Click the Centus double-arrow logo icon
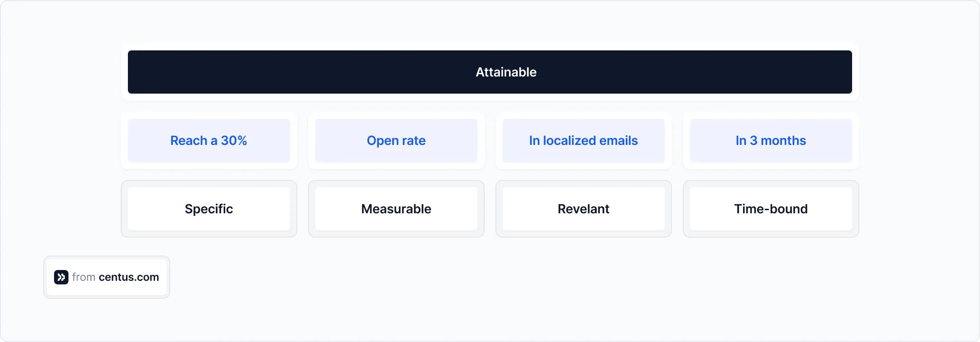This screenshot has height=342, width=980. tap(61, 277)
